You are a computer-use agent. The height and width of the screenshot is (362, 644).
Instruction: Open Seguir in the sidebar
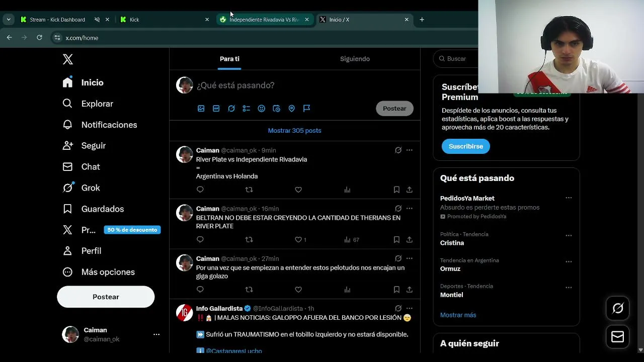pos(84,145)
